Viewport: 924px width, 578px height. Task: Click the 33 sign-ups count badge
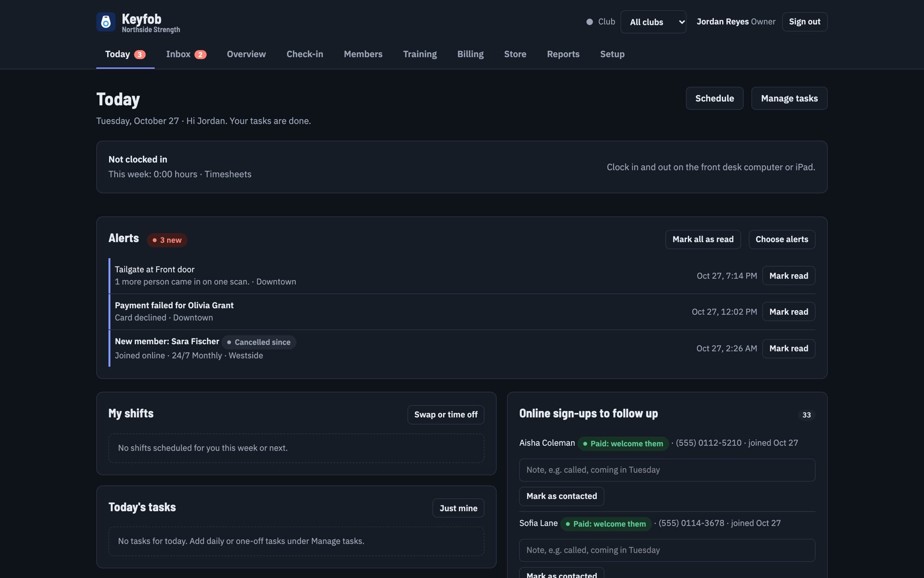(x=807, y=415)
